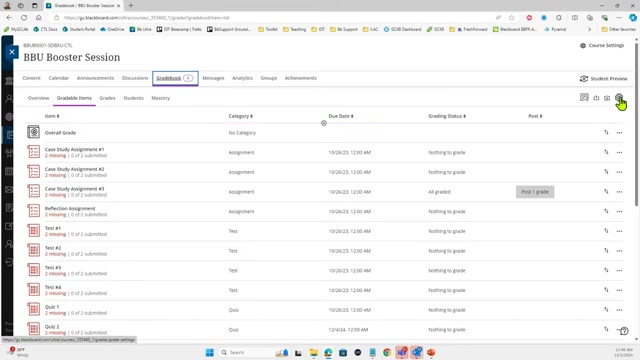Click the gradebook search icon
The height and width of the screenshot is (360, 640).
584,98
